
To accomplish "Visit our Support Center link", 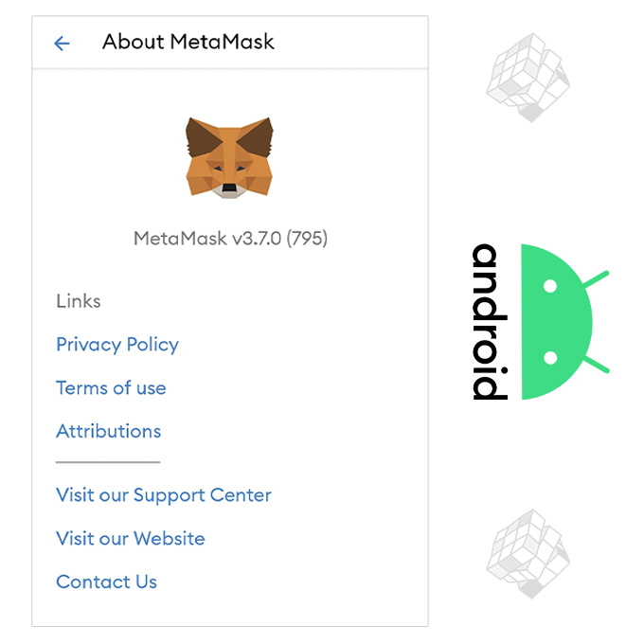I will click(164, 495).
